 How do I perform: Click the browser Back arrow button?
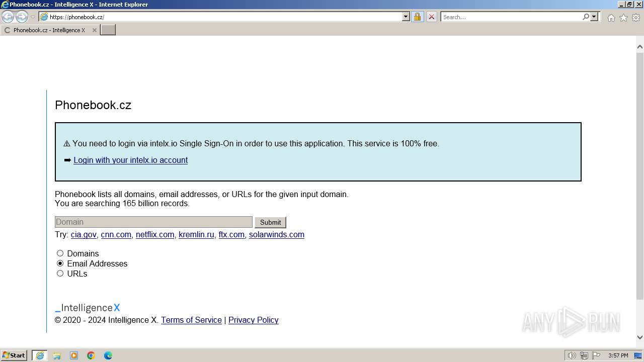(8, 17)
